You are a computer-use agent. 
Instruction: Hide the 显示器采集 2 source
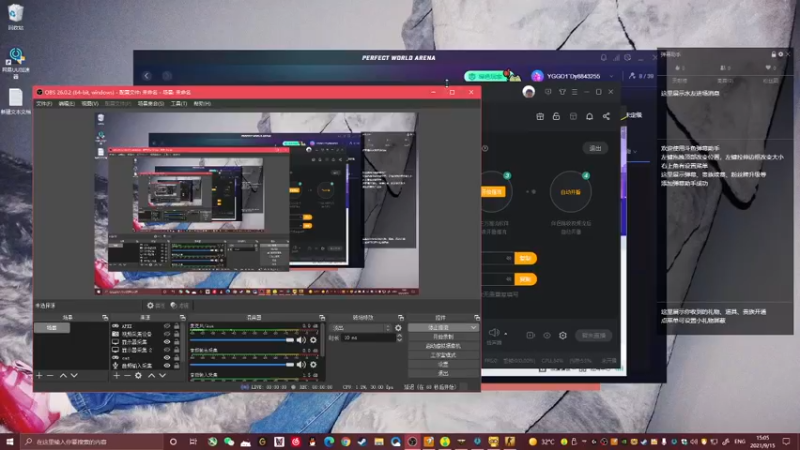(167, 350)
